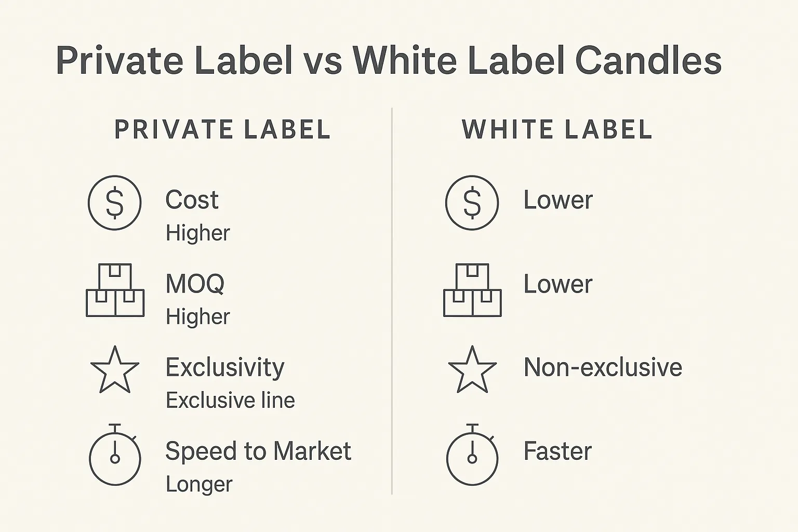This screenshot has height=532, width=798.
Task: Click the vertical divider between columns
Action: tap(392, 301)
